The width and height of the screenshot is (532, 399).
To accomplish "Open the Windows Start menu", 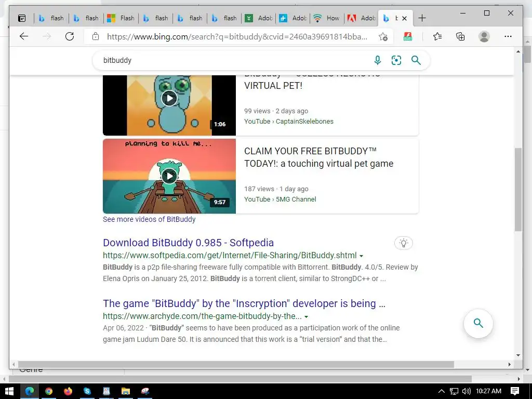I will pos(9,391).
